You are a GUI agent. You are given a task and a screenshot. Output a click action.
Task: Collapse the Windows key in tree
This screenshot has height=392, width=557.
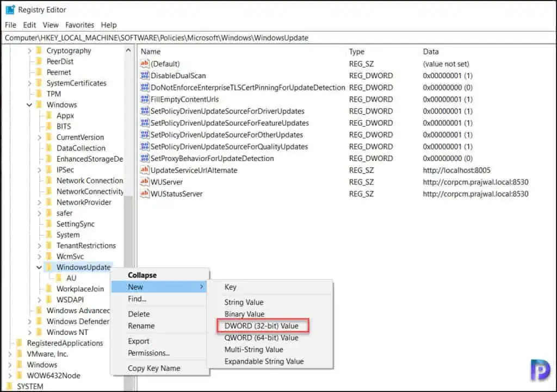(x=29, y=105)
